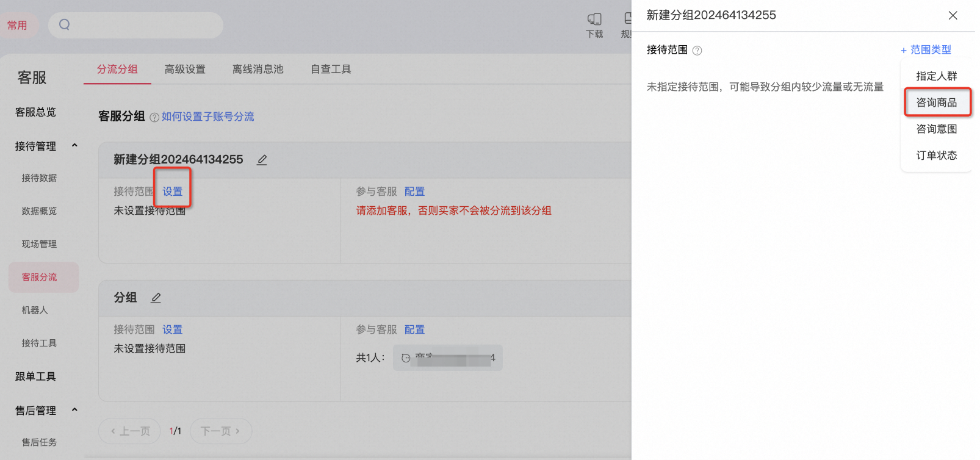The image size is (980, 460).
Task: Click 未指定接待范围 notice text in panel
Action: [765, 87]
